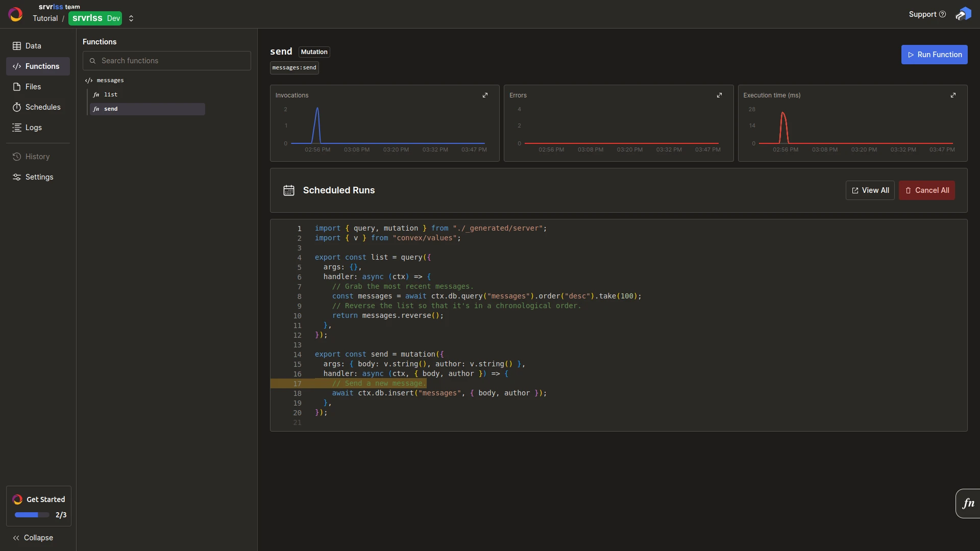Click the Execution time (ms) chart title

click(772, 95)
